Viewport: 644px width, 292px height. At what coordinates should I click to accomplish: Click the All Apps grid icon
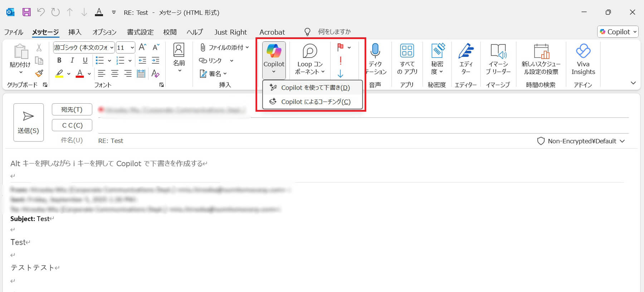[x=407, y=52]
